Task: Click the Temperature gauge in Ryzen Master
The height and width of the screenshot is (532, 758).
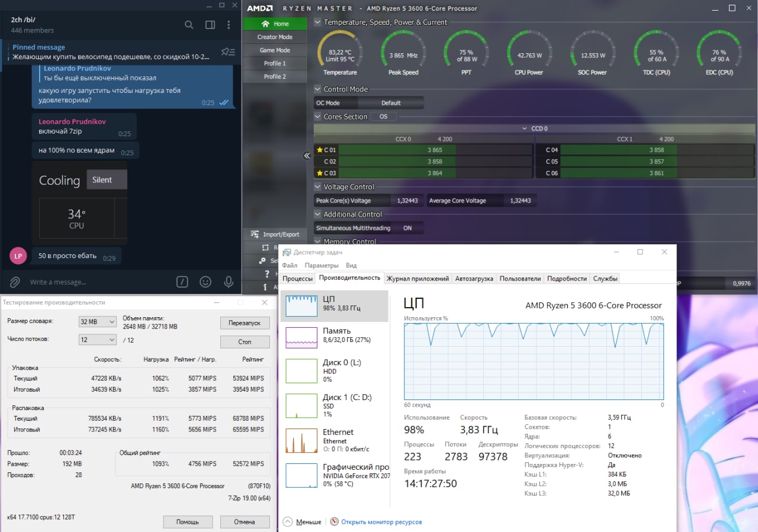Action: (340, 53)
